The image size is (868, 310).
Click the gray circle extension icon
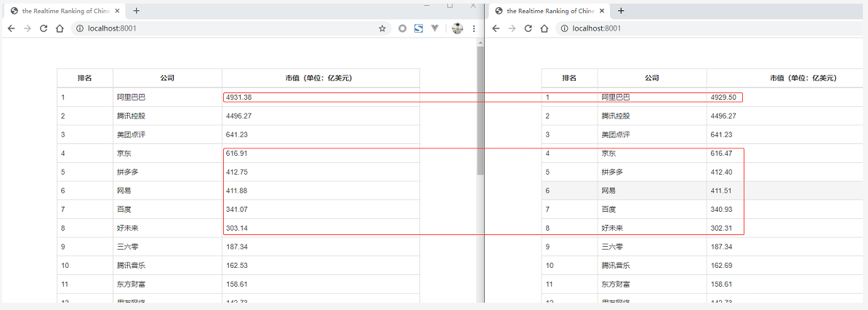pyautogui.click(x=403, y=28)
